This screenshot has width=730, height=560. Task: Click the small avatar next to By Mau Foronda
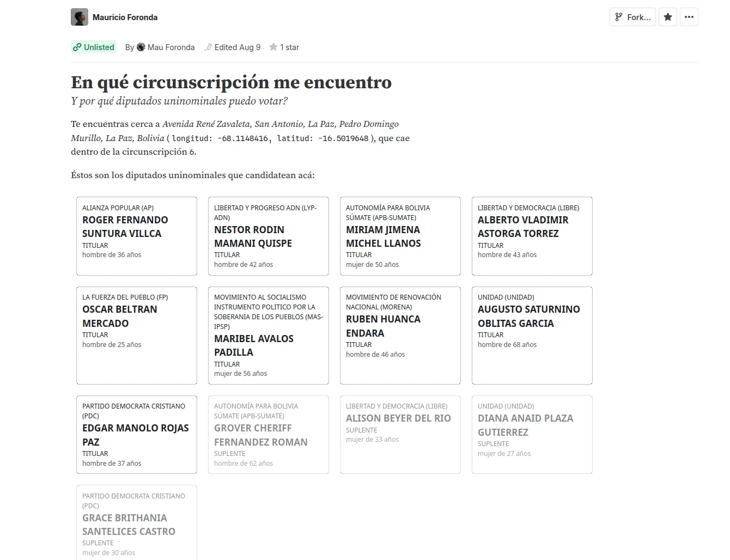tap(141, 47)
